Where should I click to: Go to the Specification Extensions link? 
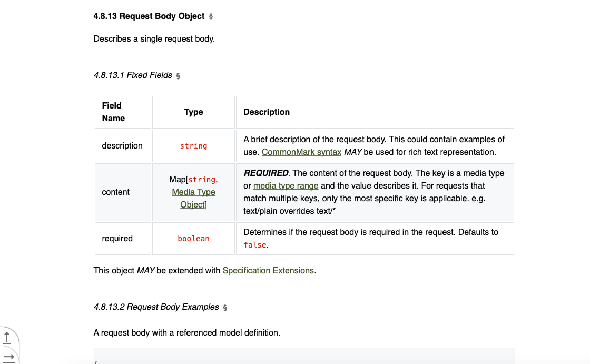(x=268, y=271)
